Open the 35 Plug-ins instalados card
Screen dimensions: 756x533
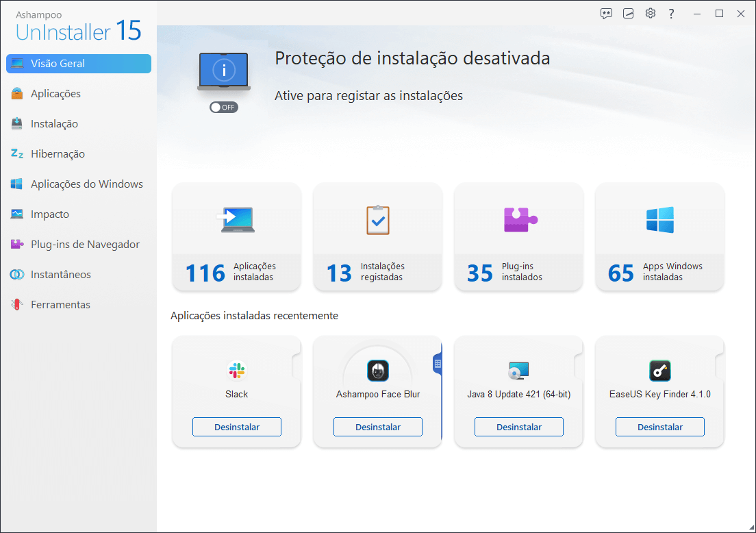pos(519,237)
